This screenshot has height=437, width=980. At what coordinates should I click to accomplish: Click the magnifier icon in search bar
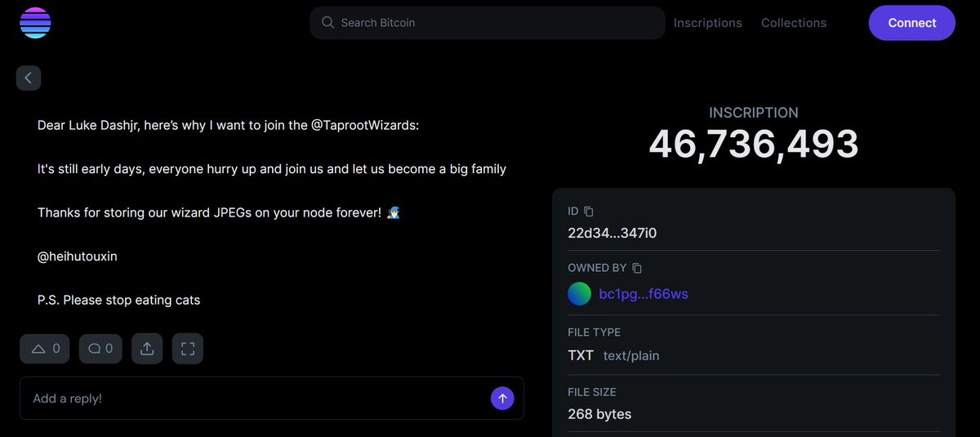click(327, 23)
